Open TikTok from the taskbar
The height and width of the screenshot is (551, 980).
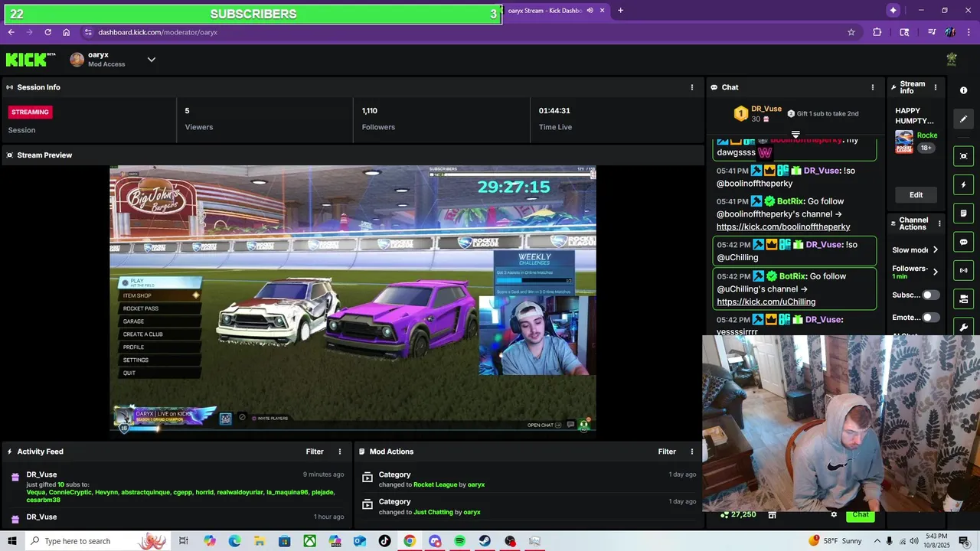pos(384,541)
